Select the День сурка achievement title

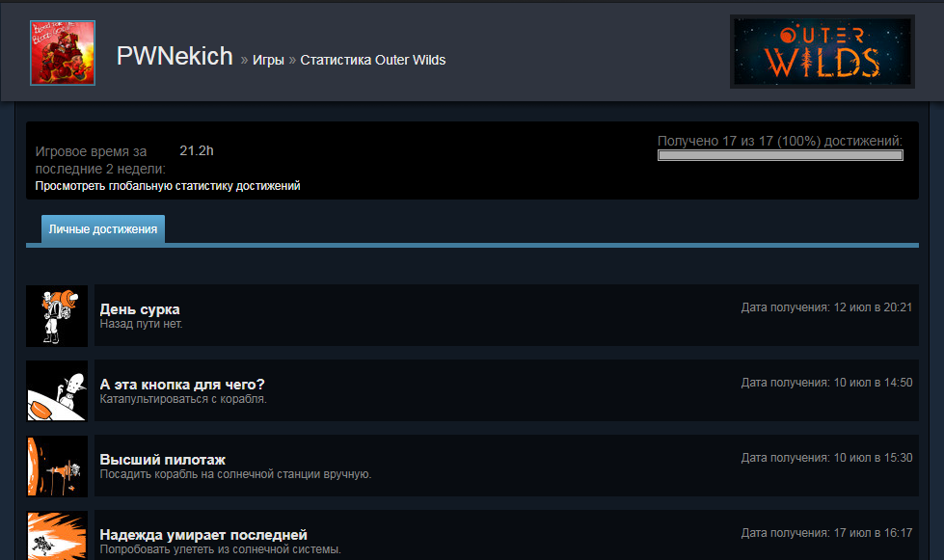click(x=140, y=309)
